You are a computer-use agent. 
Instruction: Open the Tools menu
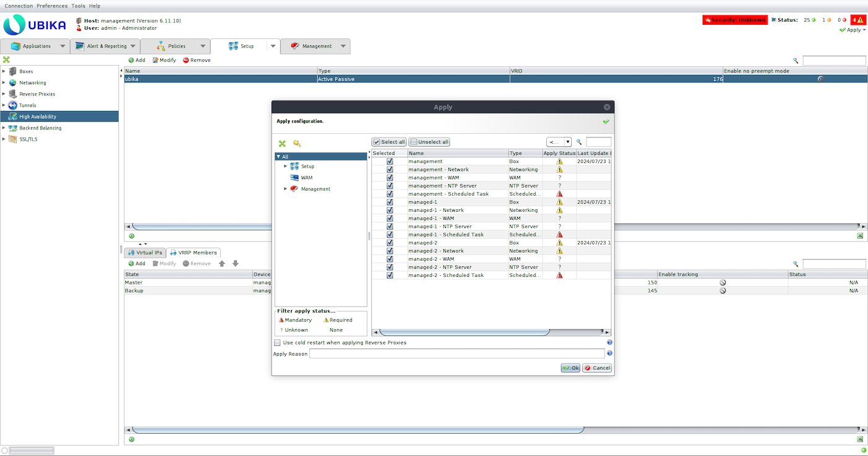pyautogui.click(x=78, y=6)
